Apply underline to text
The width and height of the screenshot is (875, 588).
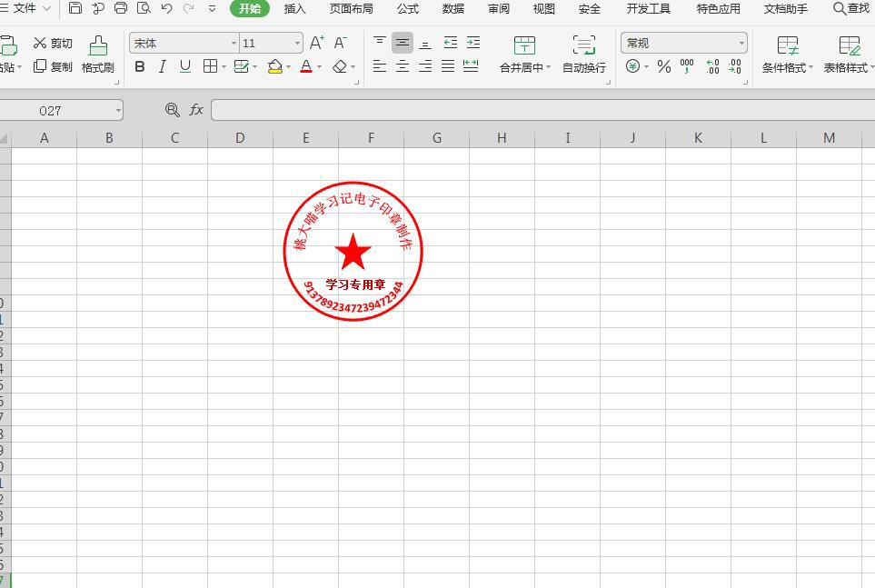(184, 66)
